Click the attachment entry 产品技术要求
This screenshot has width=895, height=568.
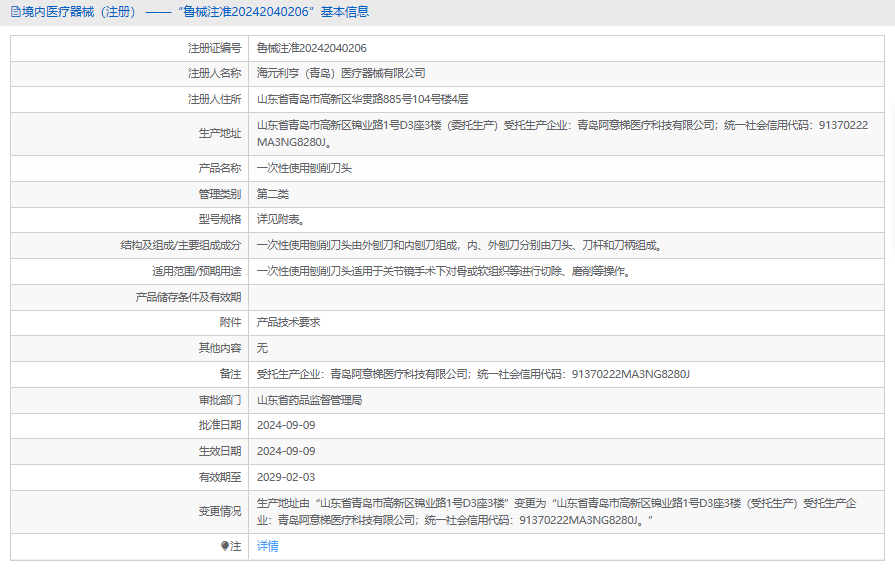tap(288, 322)
